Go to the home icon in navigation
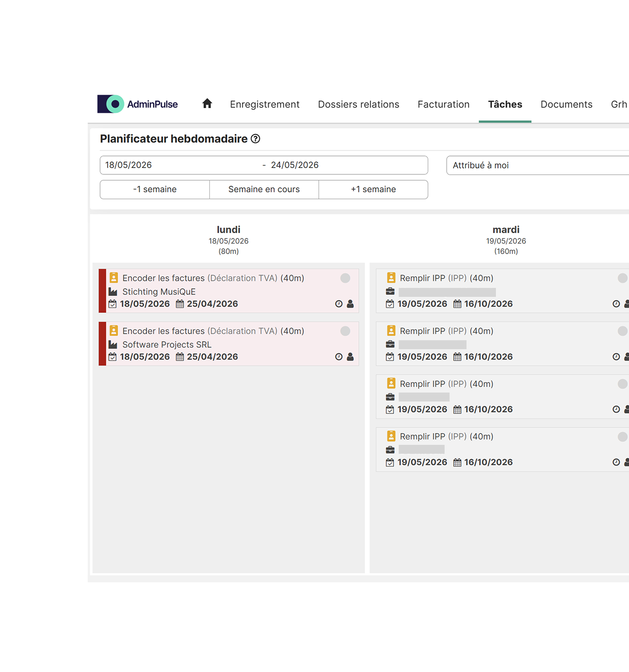 pos(207,104)
